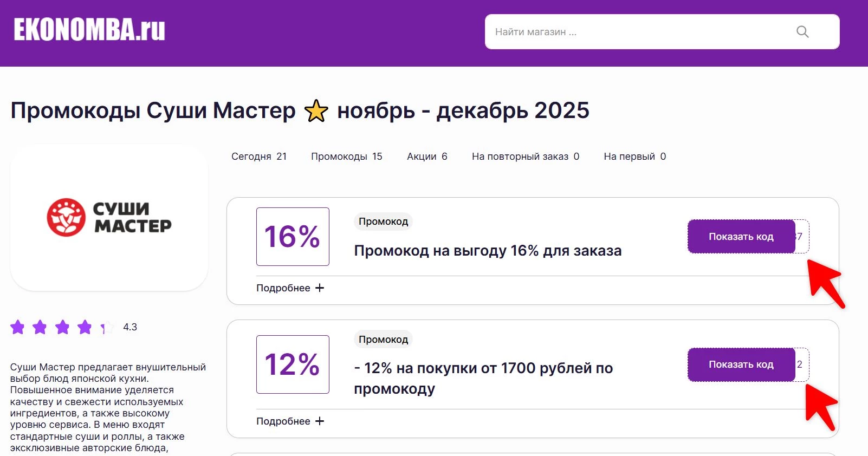
Task: Open 'Промокод на выгоду 16% для заказа' title
Action: [x=488, y=251]
